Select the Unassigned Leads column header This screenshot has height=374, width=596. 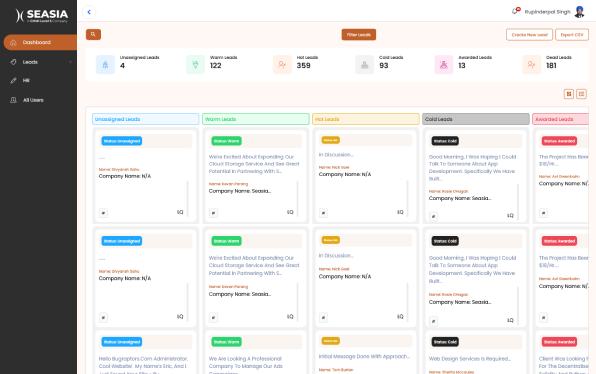tap(146, 119)
